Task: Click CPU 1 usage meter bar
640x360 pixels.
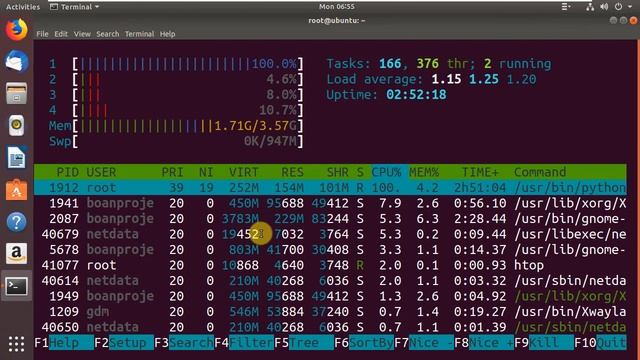Action: [188, 64]
